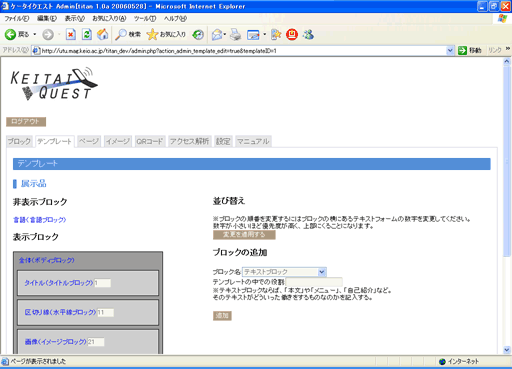Click the order field beside 画像
The height and width of the screenshot is (369, 512).
96,342
